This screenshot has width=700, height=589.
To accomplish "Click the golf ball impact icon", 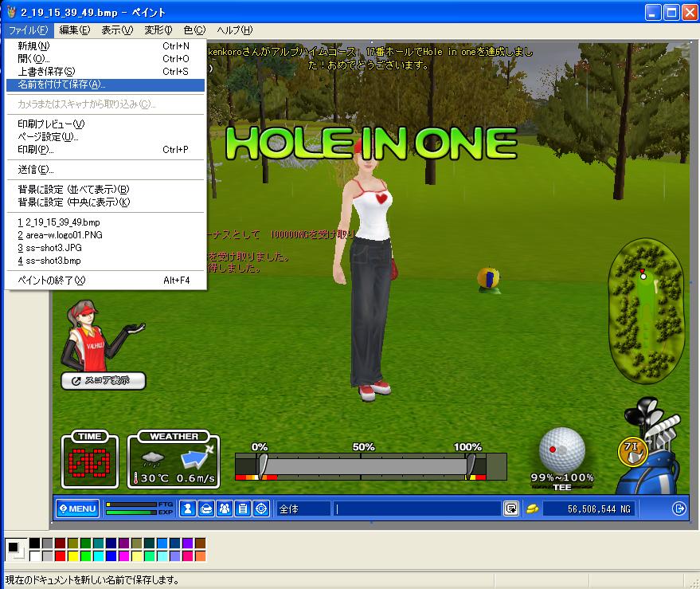I will point(562,450).
